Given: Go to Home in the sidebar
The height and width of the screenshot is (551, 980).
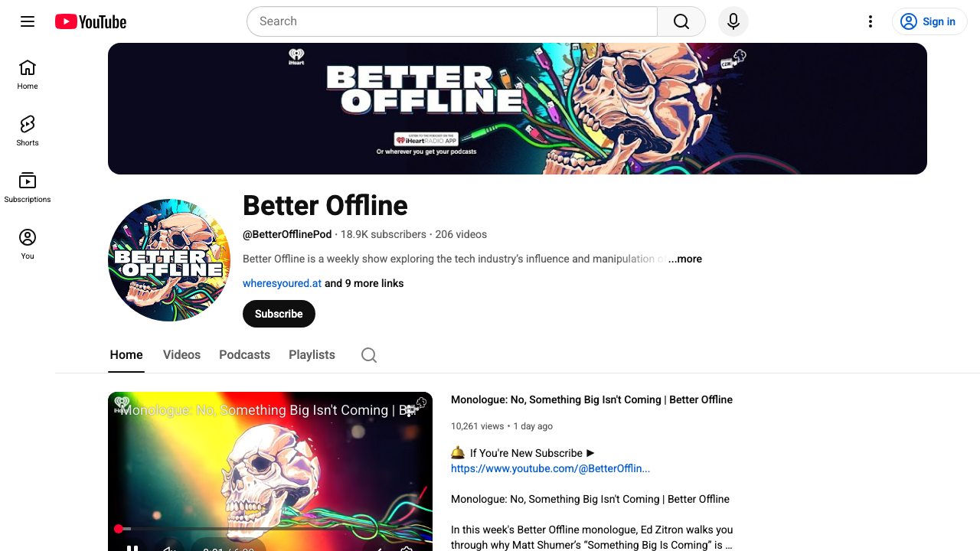Looking at the screenshot, I should point(28,74).
